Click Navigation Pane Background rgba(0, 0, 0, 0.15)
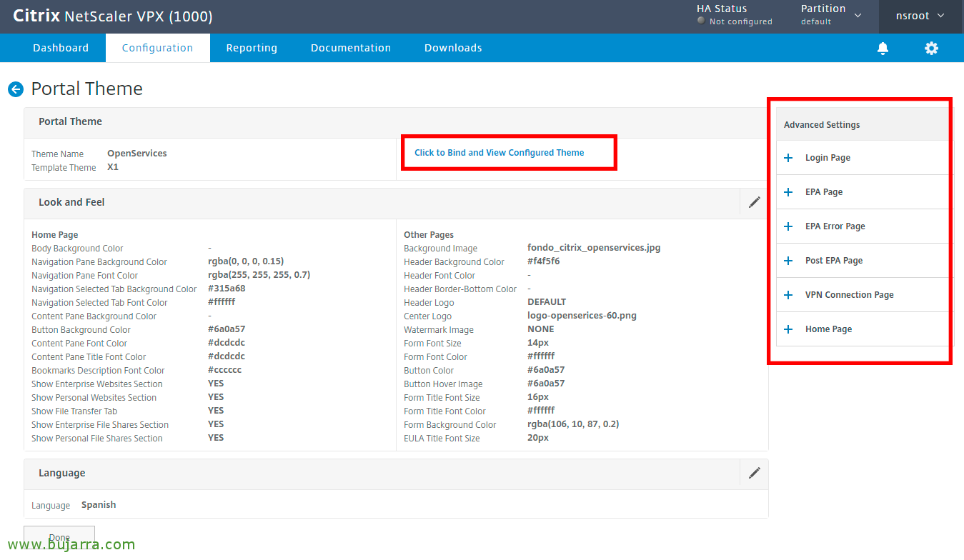 (x=246, y=261)
